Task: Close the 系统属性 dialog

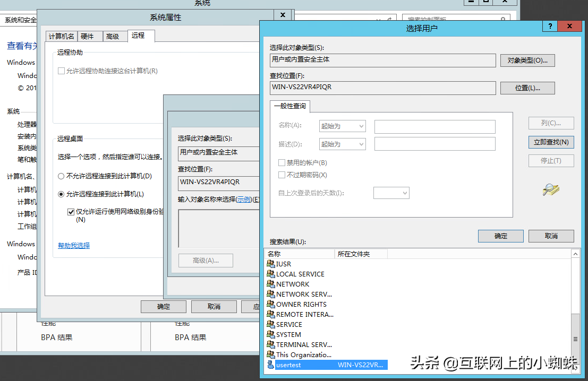Action: [283, 15]
